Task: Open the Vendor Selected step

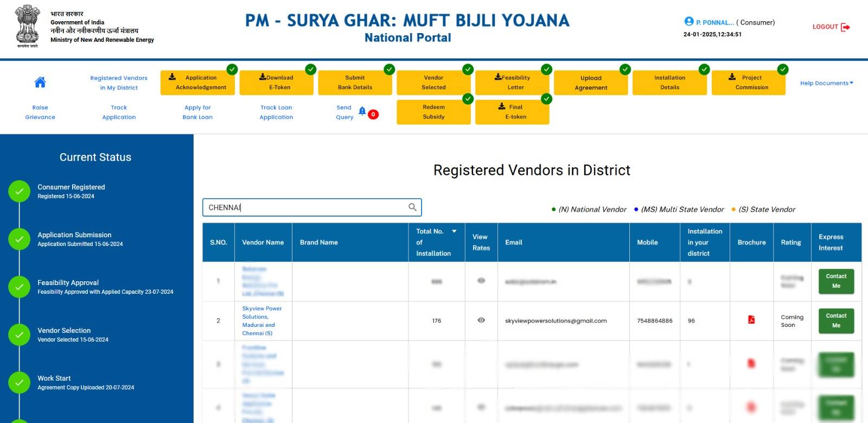Action: click(434, 83)
